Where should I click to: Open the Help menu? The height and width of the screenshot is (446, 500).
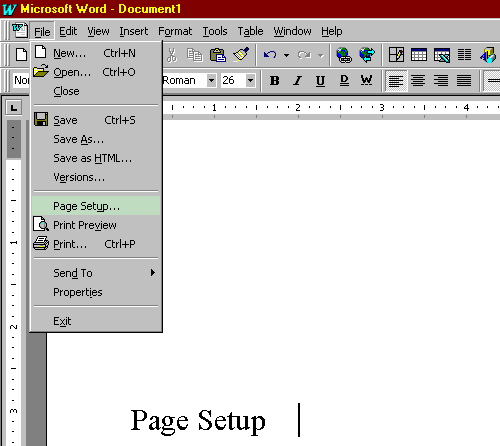click(332, 31)
